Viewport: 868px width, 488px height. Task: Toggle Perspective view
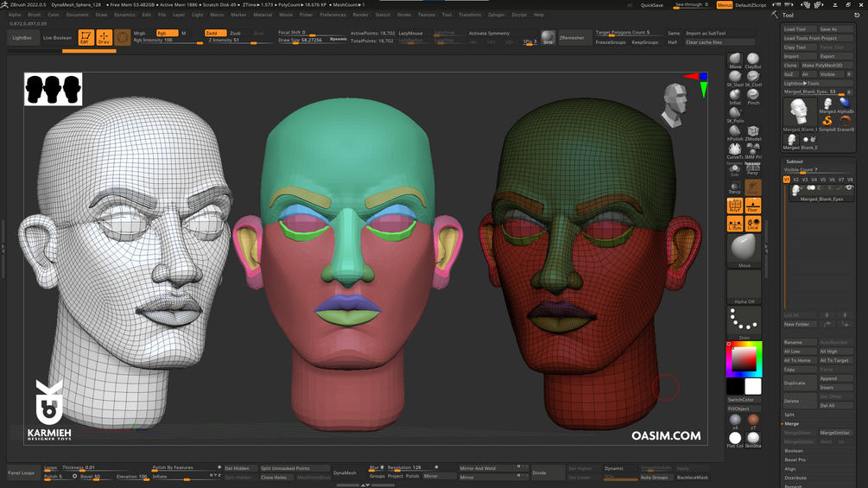pos(752,169)
